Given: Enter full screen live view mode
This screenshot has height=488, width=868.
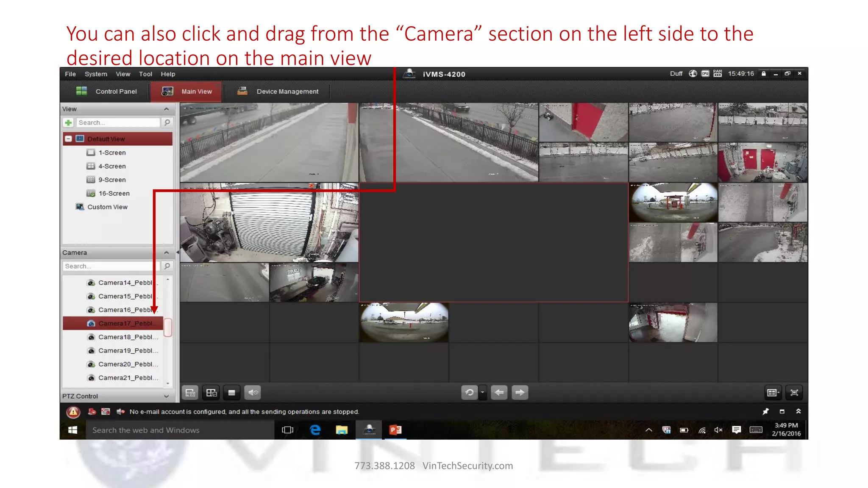Looking at the screenshot, I should [794, 393].
